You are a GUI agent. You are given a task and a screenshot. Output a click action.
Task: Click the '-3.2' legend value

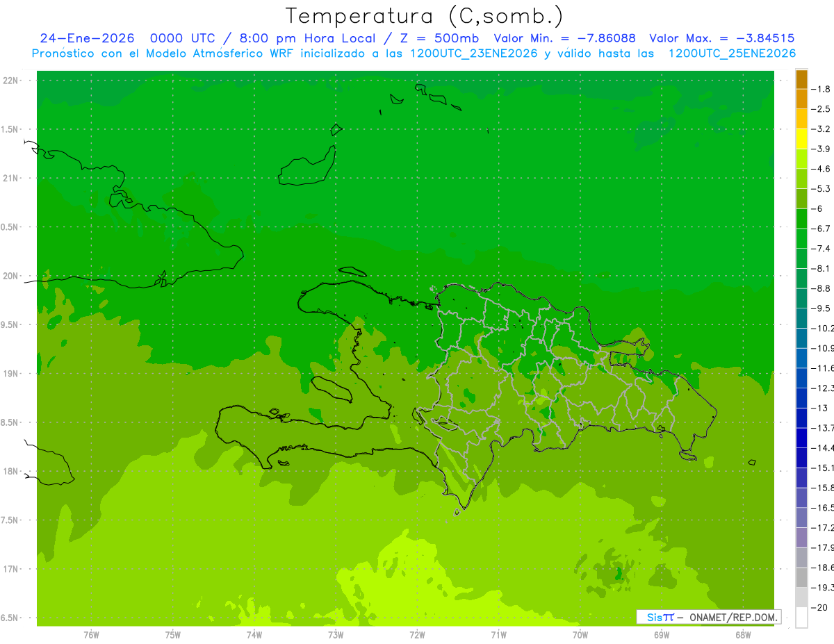point(821,129)
